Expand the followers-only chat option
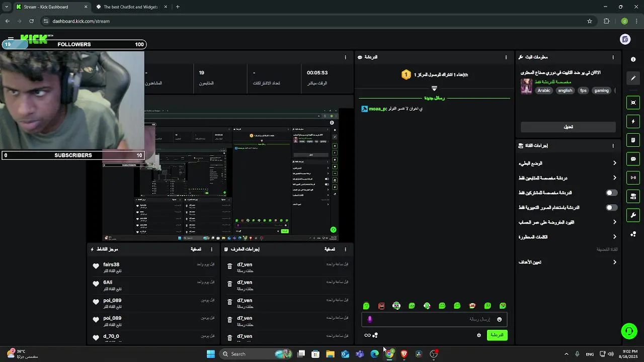 (568, 177)
